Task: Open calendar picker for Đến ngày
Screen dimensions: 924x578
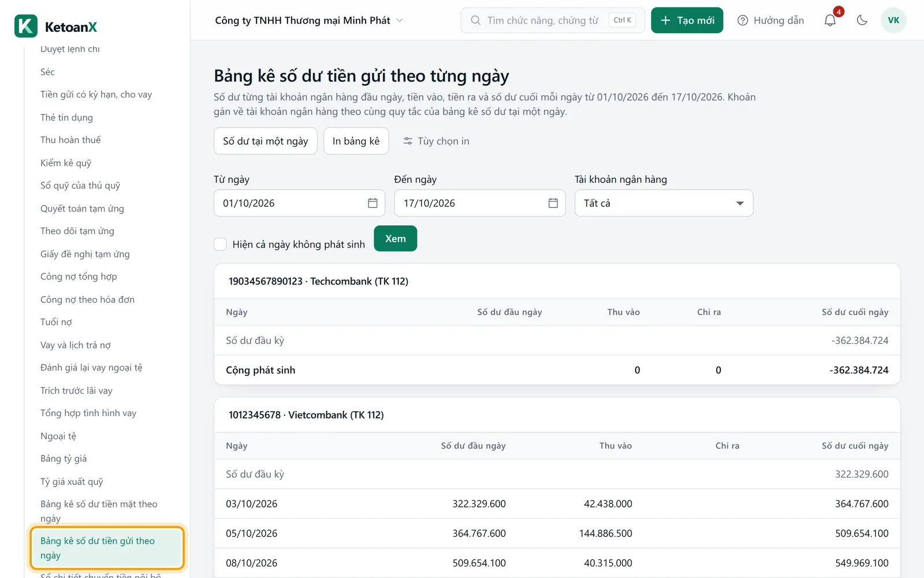Action: (553, 203)
